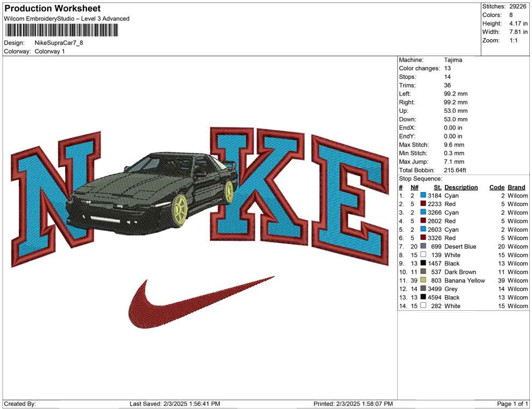Click the Stitches count 29226
Viewport: 532px width, 409px height.
point(517,6)
